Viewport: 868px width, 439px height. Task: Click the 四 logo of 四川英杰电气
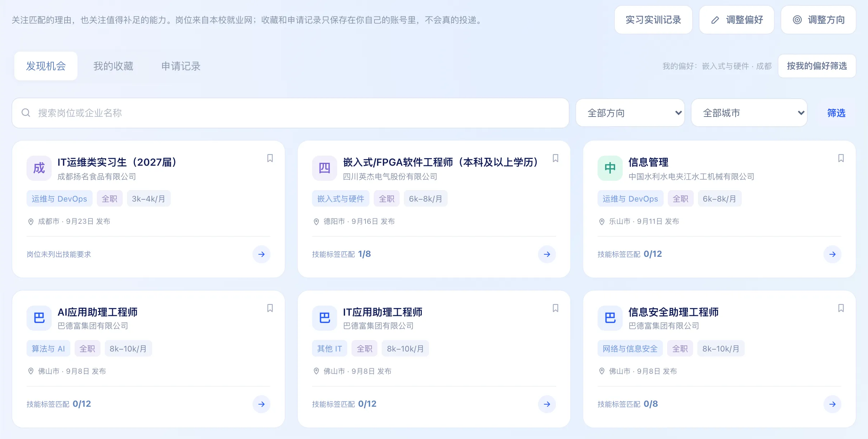coord(325,168)
